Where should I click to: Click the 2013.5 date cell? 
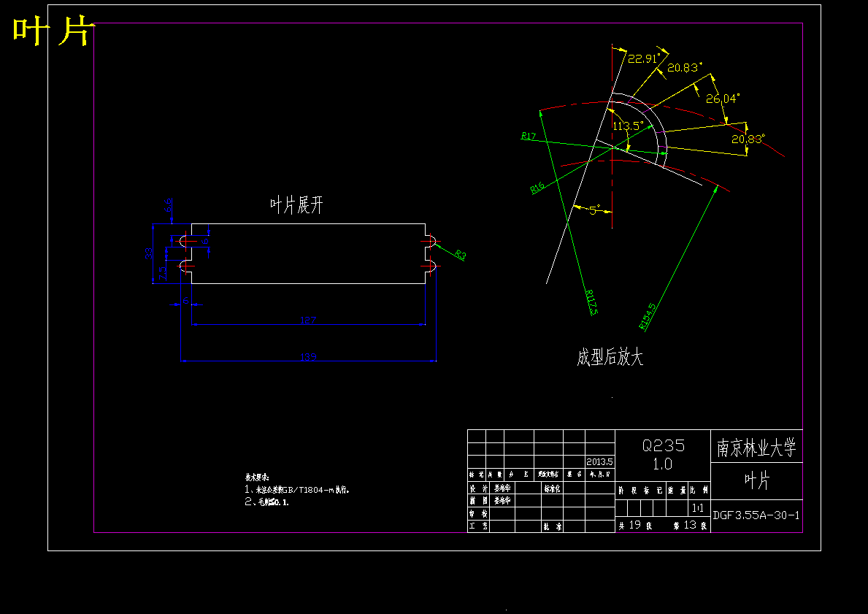599,461
